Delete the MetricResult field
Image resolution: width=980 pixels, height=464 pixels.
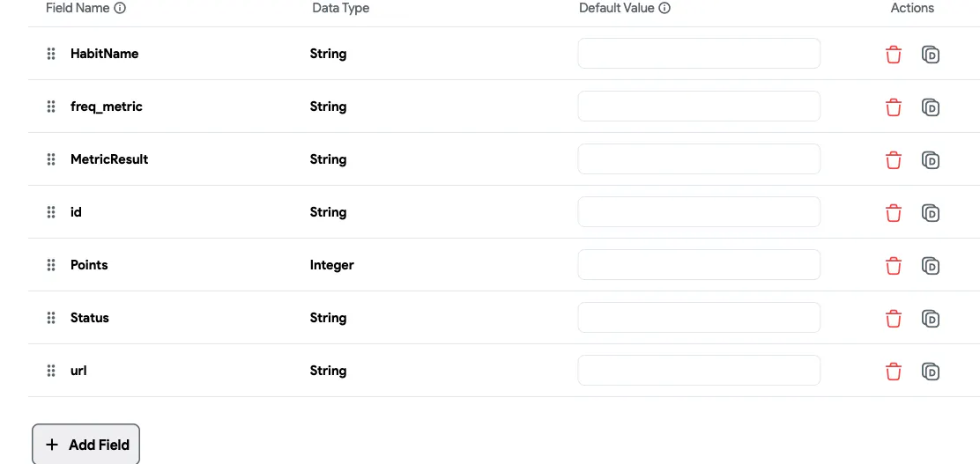[x=894, y=160]
